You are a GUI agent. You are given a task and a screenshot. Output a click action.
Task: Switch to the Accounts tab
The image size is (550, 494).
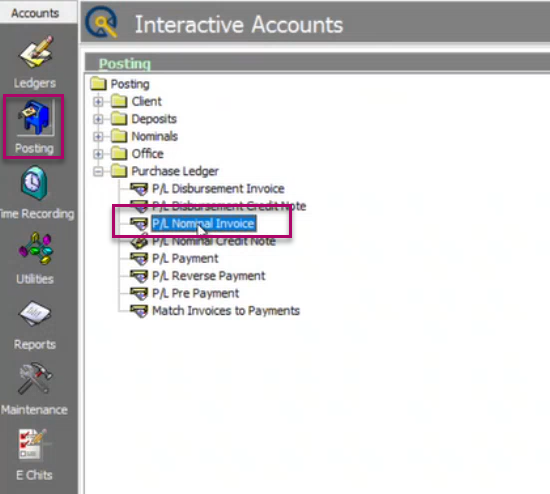click(35, 13)
